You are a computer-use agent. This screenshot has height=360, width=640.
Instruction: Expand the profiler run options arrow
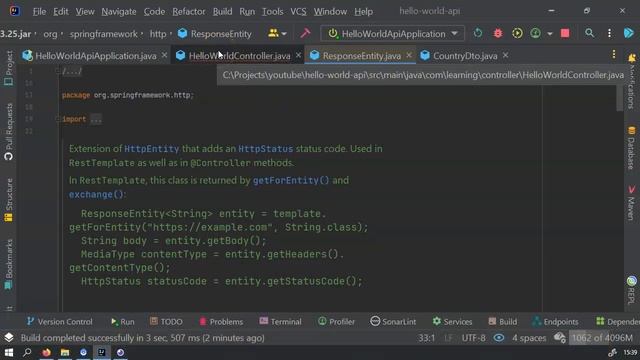[x=550, y=33]
